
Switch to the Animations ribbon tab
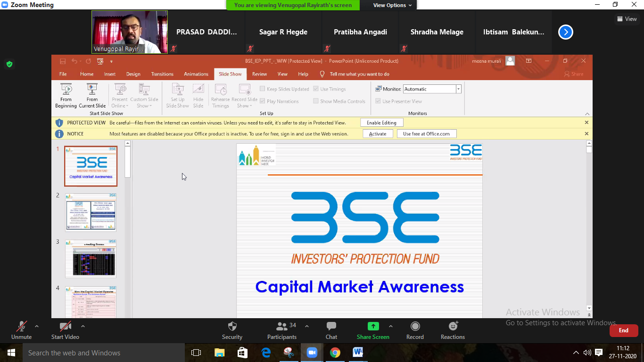196,74
